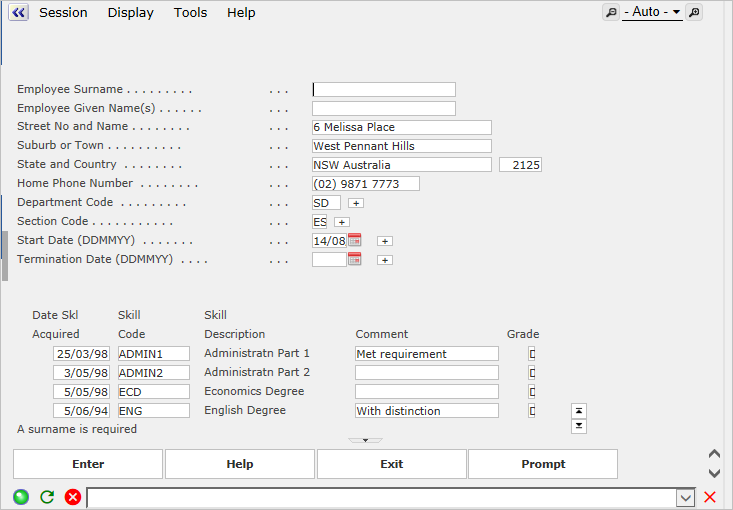Click the green circle status icon
This screenshot has width=733, height=510.
(21, 497)
